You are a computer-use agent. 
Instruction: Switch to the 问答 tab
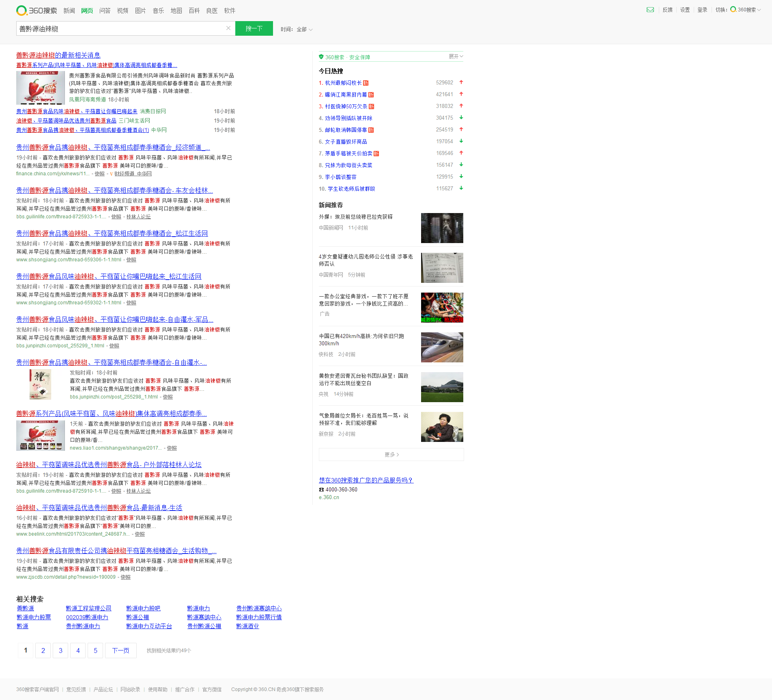click(105, 11)
